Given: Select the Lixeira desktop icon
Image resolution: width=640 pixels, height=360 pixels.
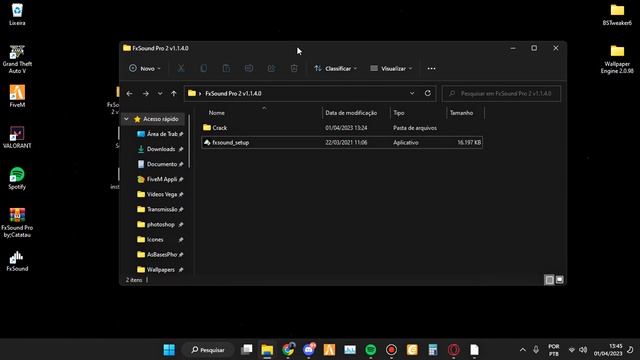Looking at the screenshot, I should 17,15.
